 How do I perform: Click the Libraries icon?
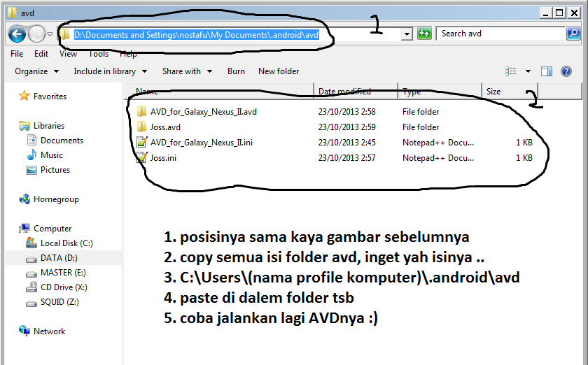(24, 126)
